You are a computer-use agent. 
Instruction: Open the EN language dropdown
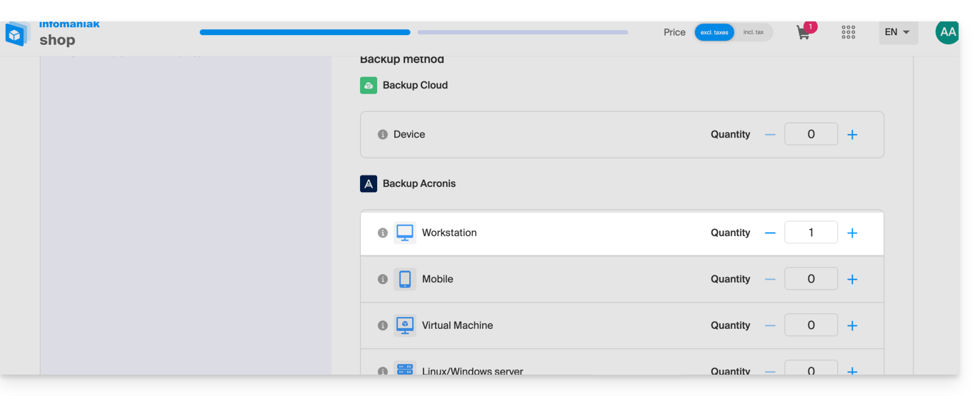898,32
